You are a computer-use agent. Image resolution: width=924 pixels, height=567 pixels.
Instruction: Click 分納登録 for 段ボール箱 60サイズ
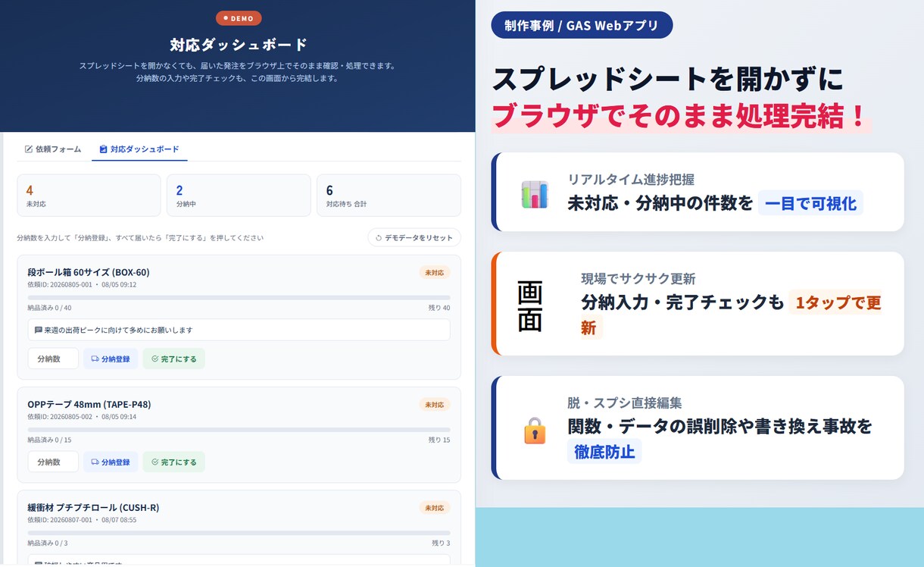[111, 359]
